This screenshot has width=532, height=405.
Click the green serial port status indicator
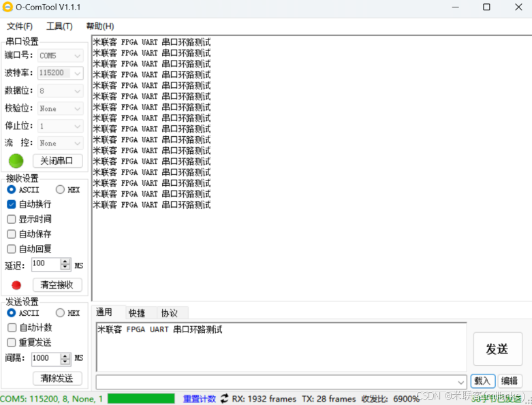point(16,161)
